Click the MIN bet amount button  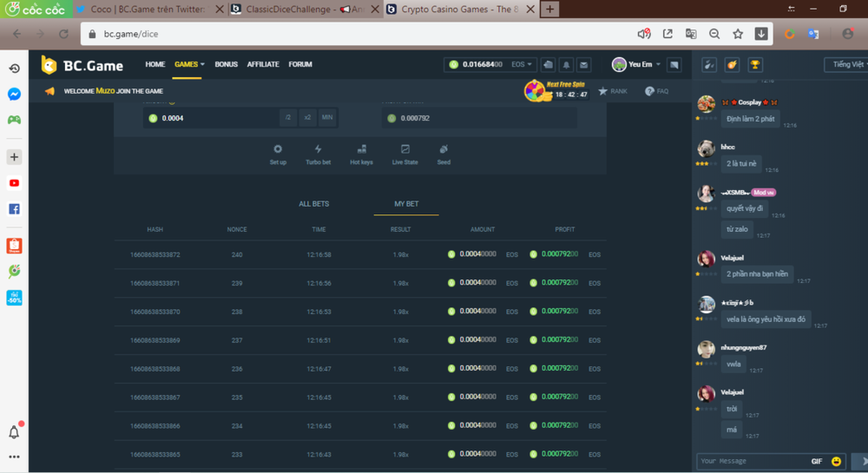click(x=326, y=118)
